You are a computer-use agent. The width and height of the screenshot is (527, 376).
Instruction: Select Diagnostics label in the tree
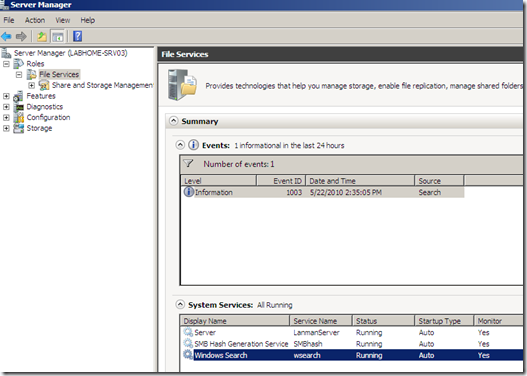point(45,107)
